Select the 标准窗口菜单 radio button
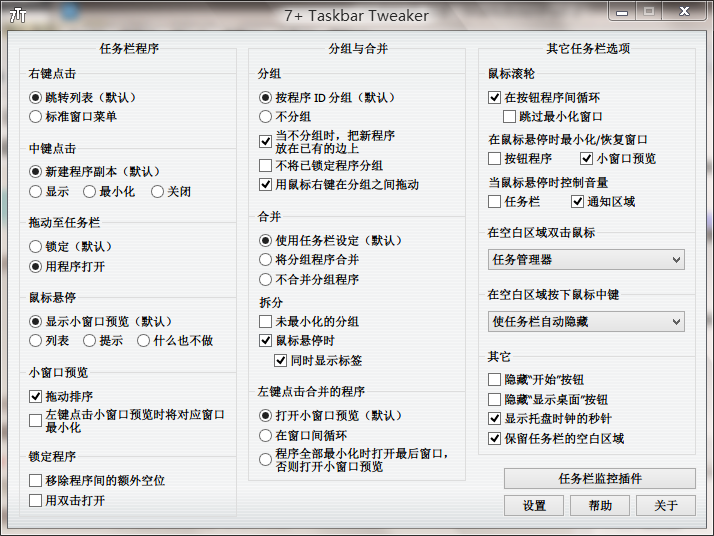The height and width of the screenshot is (536, 714). tap(36, 116)
